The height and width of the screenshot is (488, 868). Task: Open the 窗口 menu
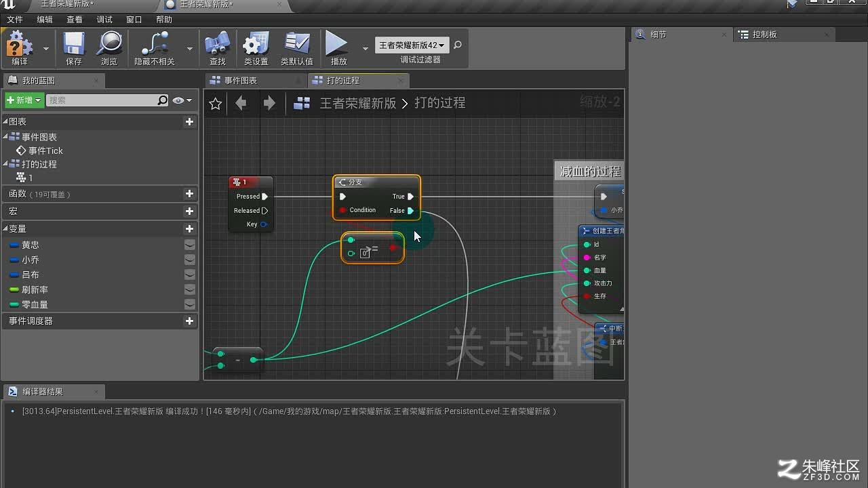pyautogui.click(x=134, y=20)
